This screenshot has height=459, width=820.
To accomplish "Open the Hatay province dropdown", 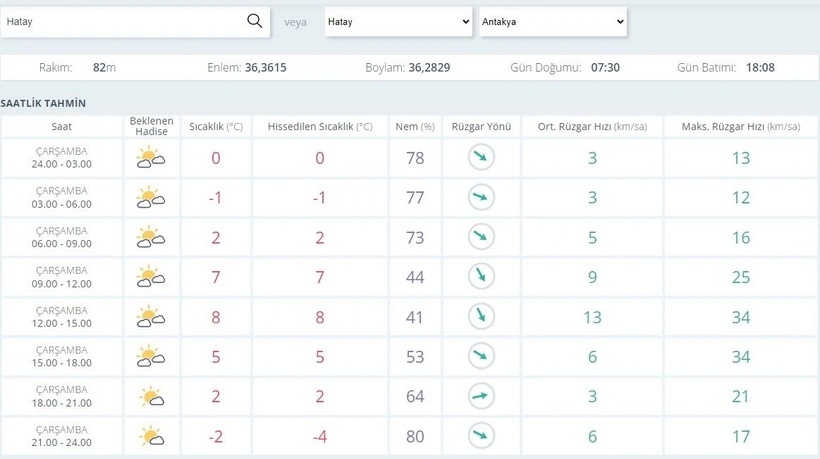I will pos(398,22).
